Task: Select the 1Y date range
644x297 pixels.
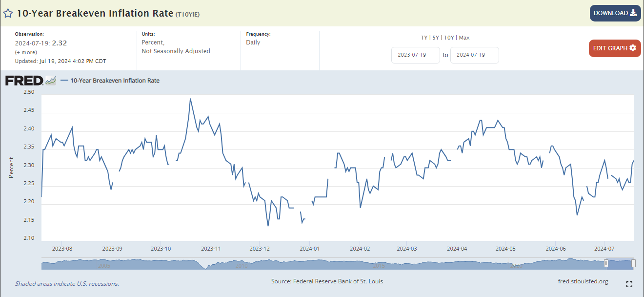Action: pyautogui.click(x=424, y=38)
